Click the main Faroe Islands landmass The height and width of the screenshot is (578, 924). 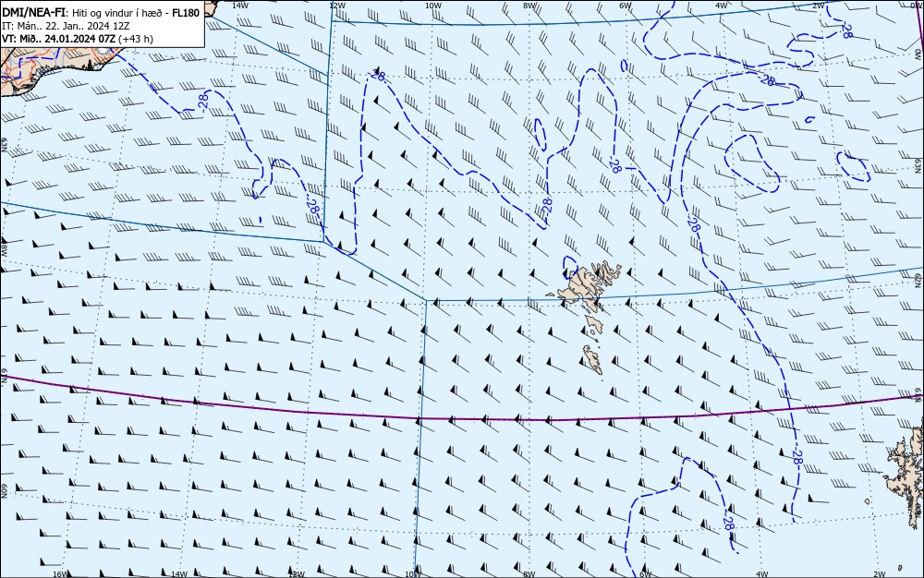583,286
